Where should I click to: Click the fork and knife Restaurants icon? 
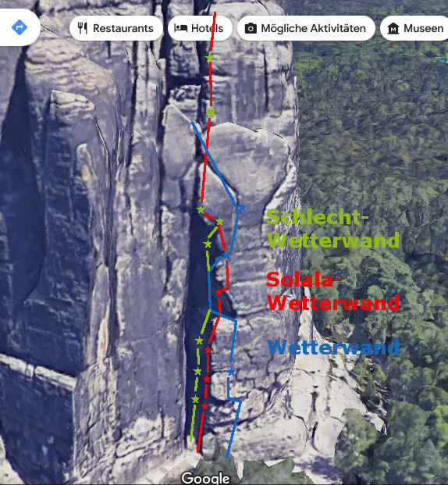click(x=83, y=28)
